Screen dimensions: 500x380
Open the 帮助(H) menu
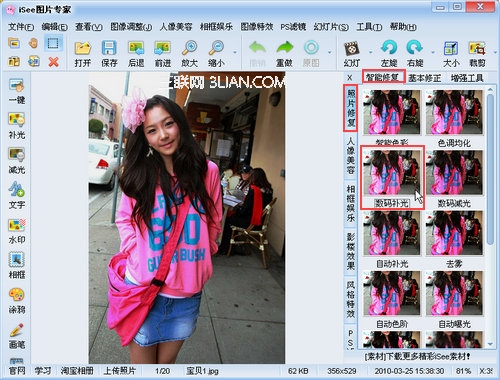coord(403,27)
